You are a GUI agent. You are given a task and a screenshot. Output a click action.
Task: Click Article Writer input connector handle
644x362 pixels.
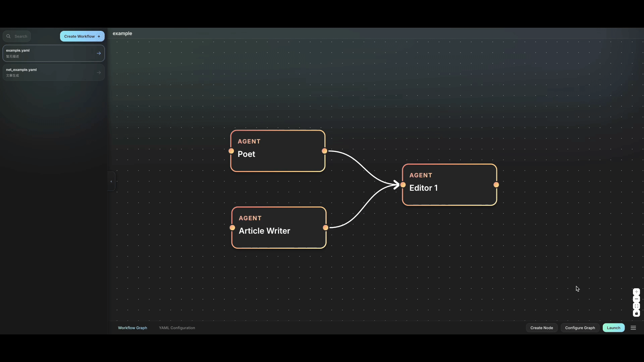coord(232,228)
